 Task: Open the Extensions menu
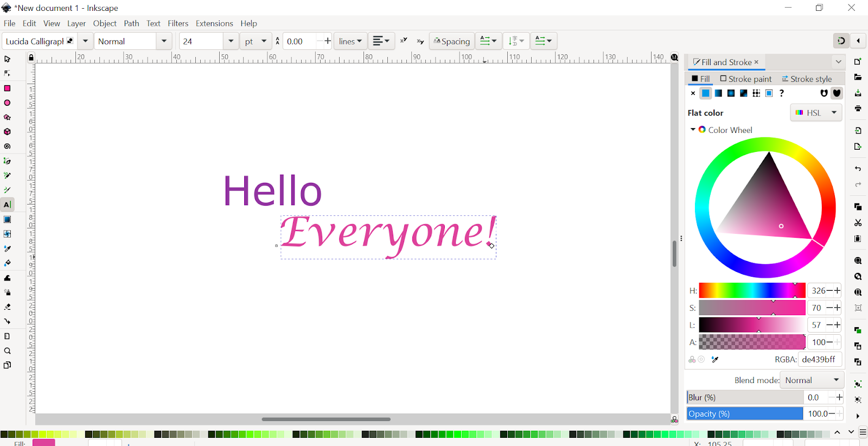click(214, 23)
